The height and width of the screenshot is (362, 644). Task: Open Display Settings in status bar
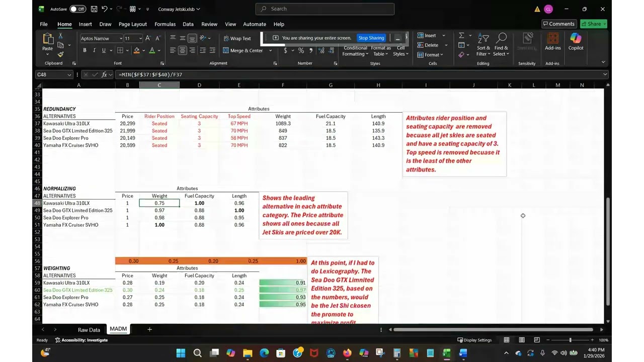point(474,340)
